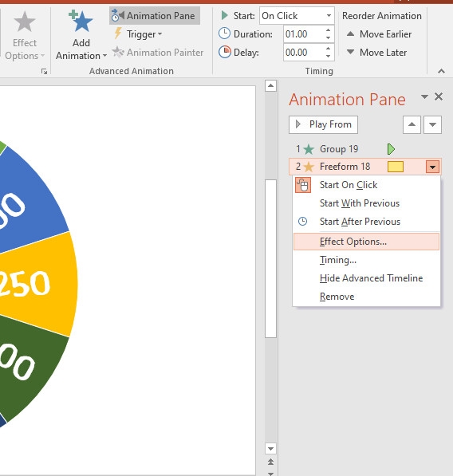Open the Trigger lightning dropdown

[138, 34]
